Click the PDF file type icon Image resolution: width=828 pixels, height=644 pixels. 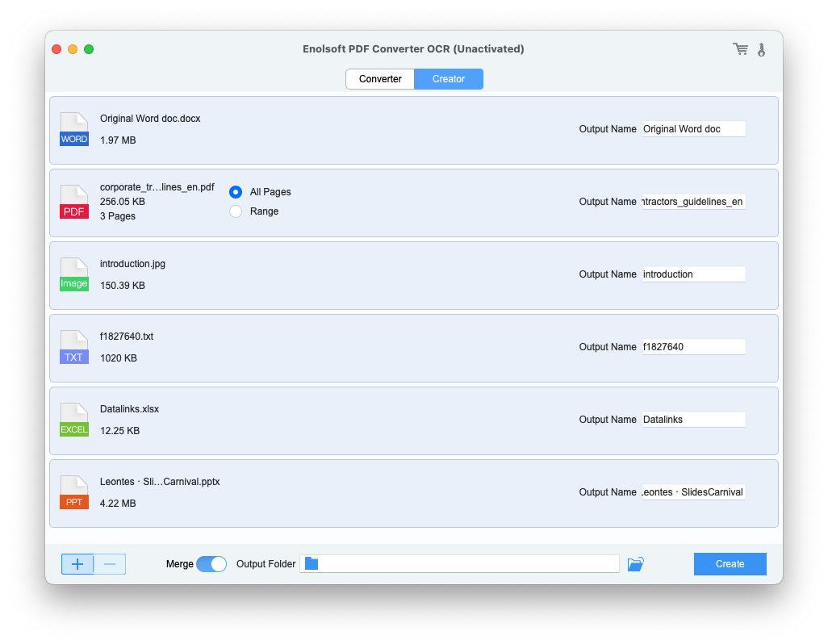(x=74, y=202)
